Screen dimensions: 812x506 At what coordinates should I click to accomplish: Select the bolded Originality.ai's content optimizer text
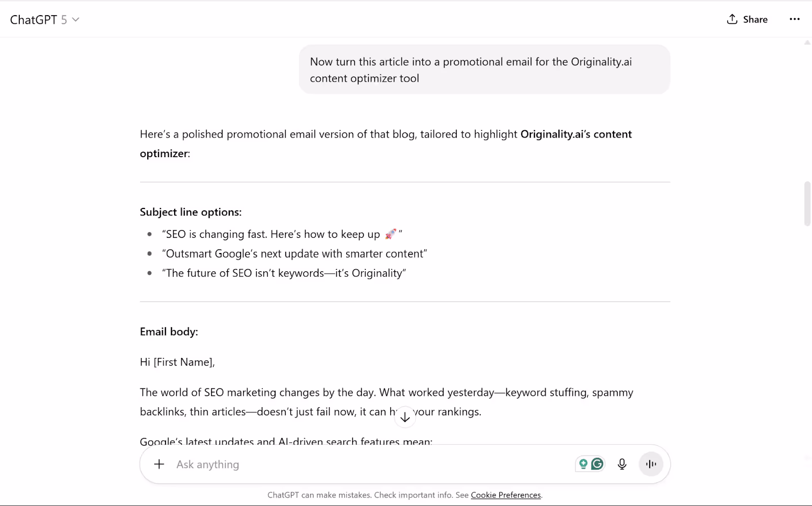(576, 134)
